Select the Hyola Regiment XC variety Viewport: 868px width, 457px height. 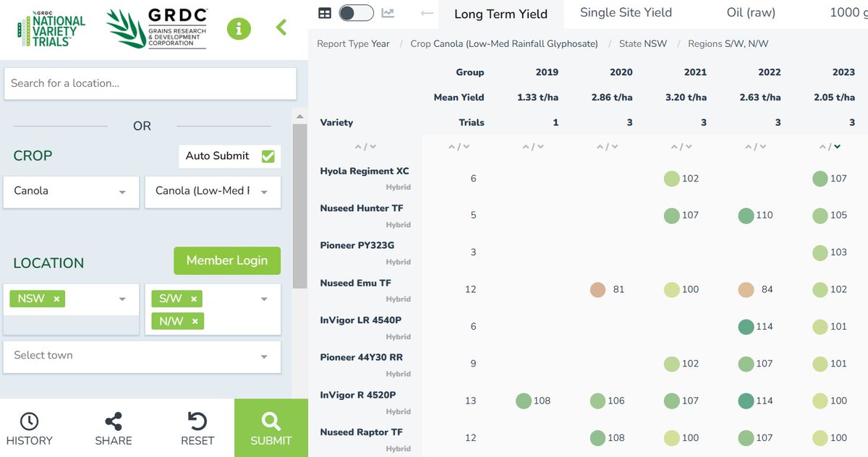click(365, 171)
